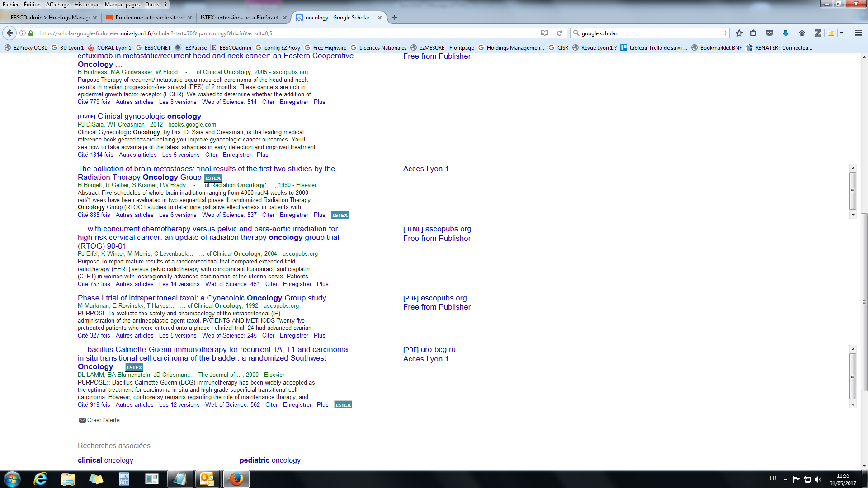
Task: Open Phase I trial of intraperitoneal taxol result
Action: (x=203, y=298)
